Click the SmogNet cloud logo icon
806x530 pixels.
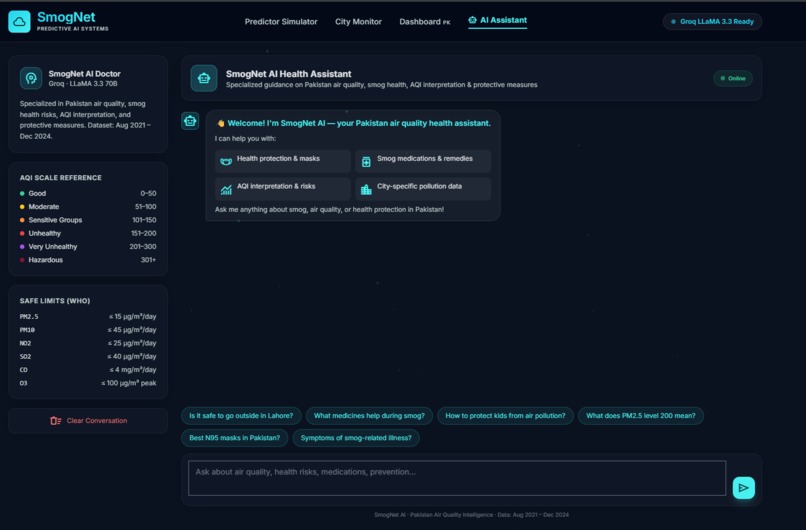point(19,22)
